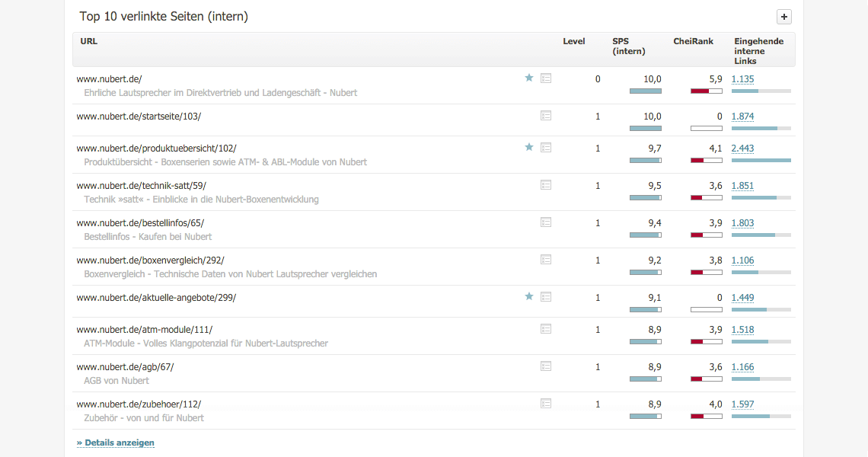Screen dimensions: 868x457
Task: Open the detail card icon for atm-module/111/
Action: point(546,329)
